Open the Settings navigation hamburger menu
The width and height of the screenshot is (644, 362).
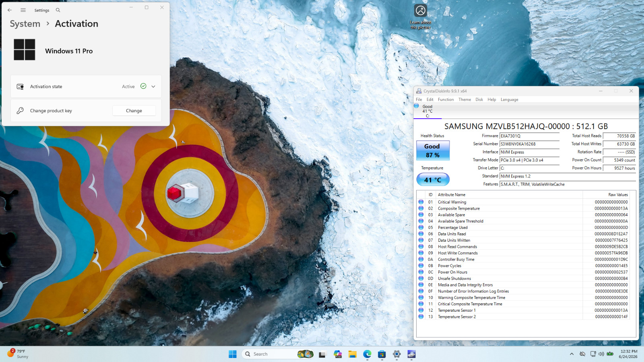click(x=23, y=10)
